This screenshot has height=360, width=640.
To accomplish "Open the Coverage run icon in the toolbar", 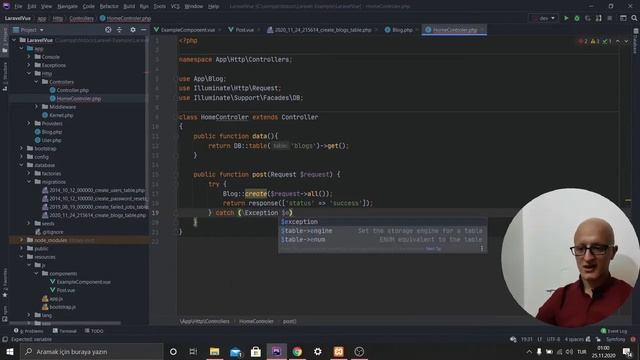I will click(588, 18).
